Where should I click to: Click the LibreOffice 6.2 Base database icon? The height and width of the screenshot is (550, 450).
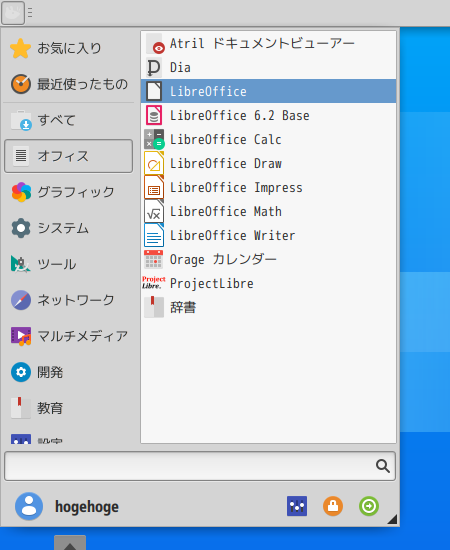[154, 115]
